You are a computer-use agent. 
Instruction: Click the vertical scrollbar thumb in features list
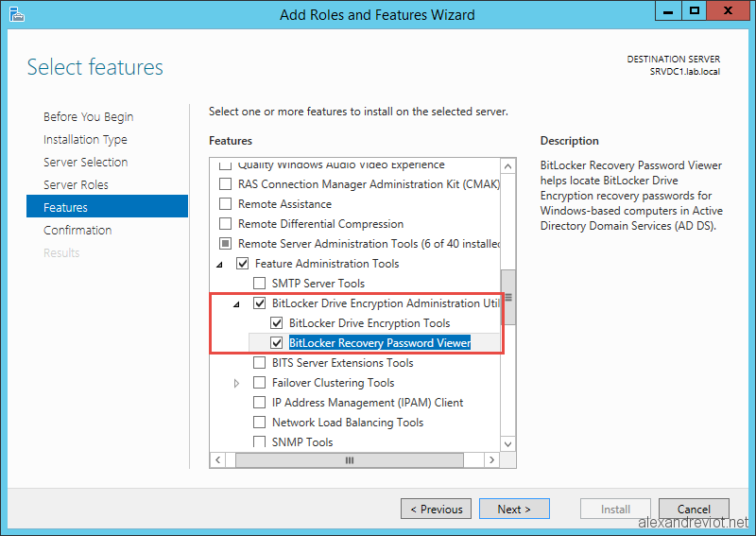tap(508, 296)
